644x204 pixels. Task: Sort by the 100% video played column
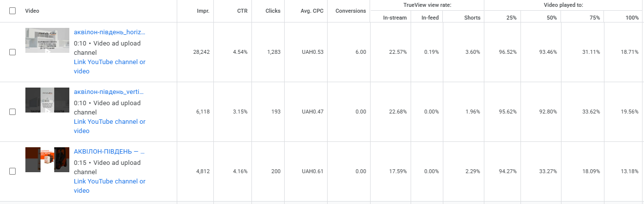tap(632, 18)
